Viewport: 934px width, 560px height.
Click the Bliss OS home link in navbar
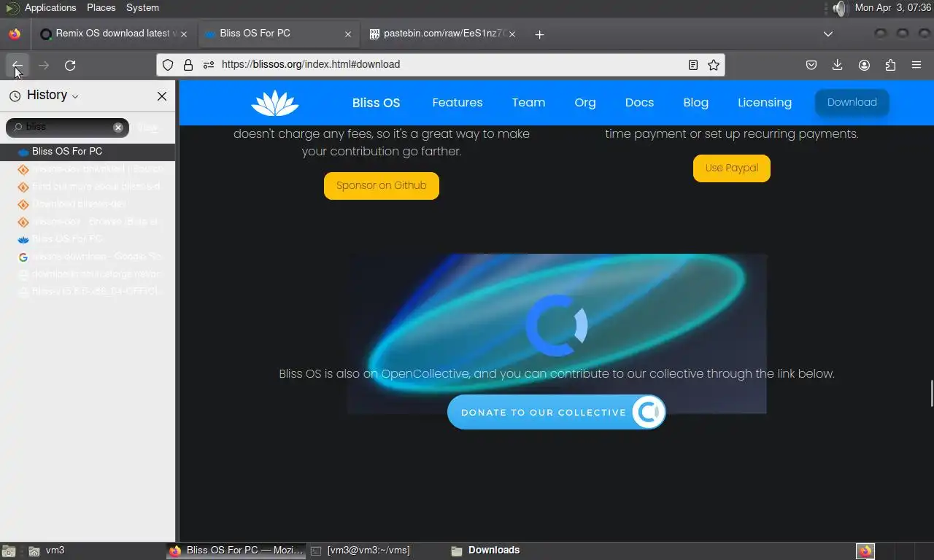(x=376, y=103)
